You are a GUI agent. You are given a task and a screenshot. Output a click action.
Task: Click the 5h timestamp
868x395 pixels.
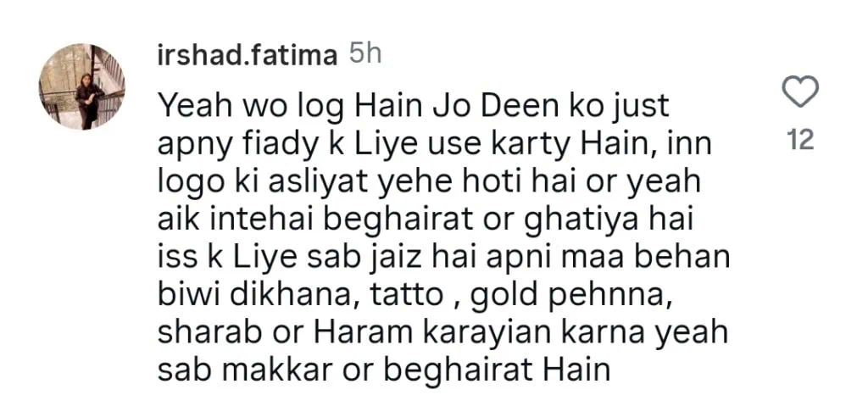tap(365, 55)
